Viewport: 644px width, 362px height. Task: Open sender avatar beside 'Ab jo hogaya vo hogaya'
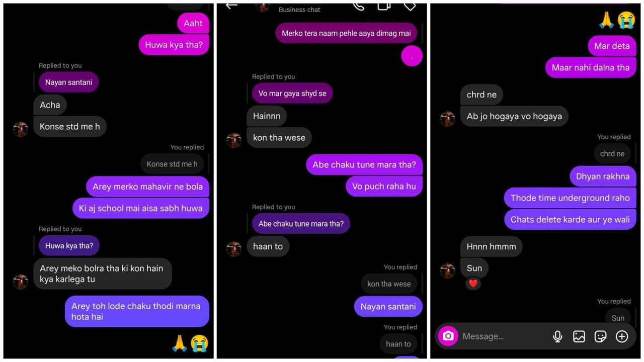coord(447,119)
